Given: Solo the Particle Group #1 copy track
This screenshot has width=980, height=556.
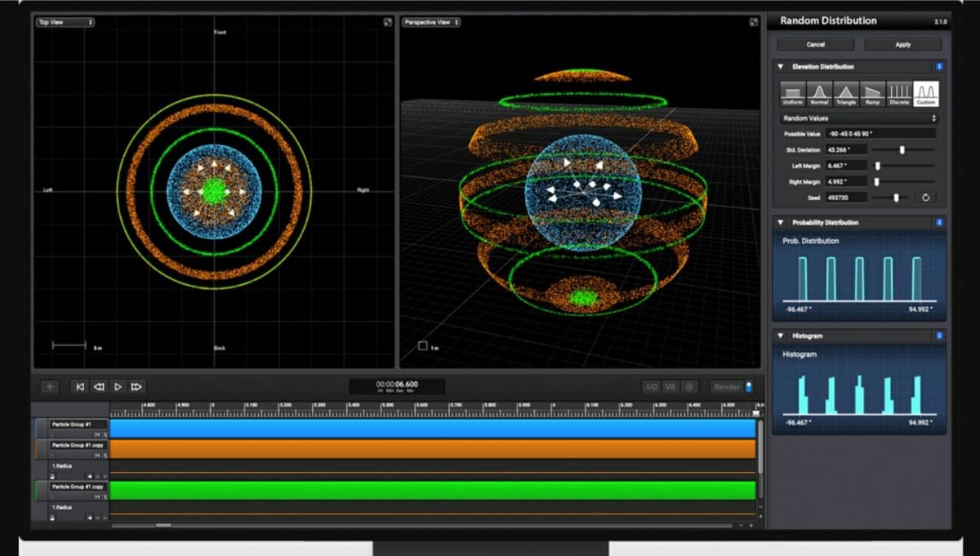Looking at the screenshot, I should click(x=105, y=454).
